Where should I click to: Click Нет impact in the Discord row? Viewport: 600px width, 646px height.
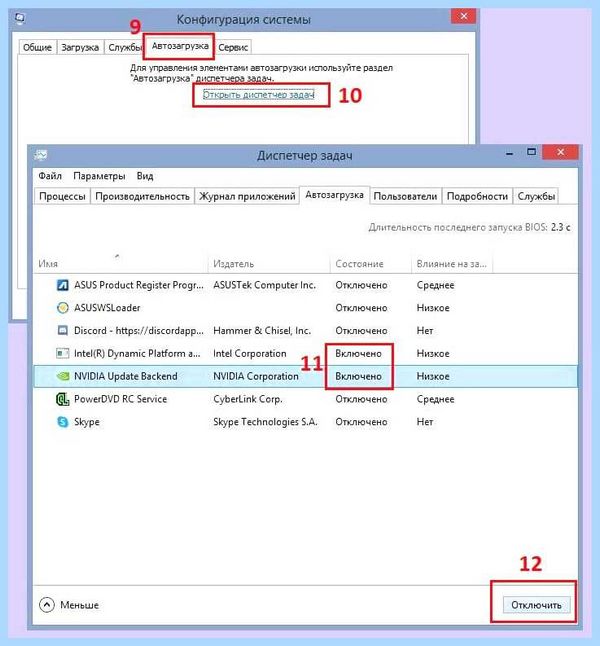(x=425, y=331)
